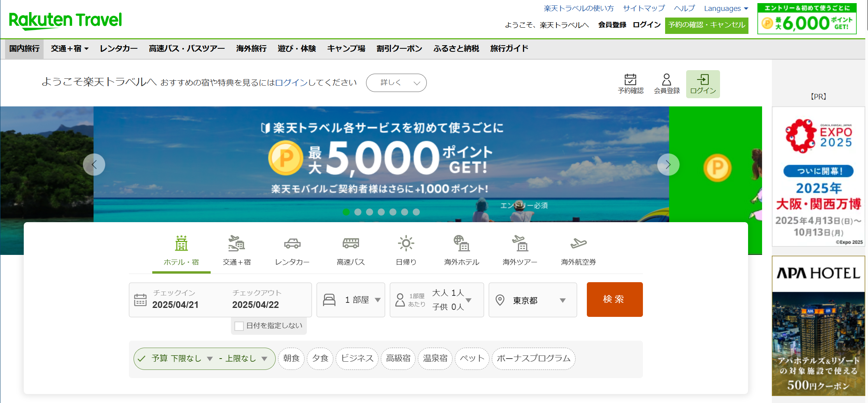Open the 海外旅行 menu item
Screen dimensions: 868x403
tap(251, 49)
